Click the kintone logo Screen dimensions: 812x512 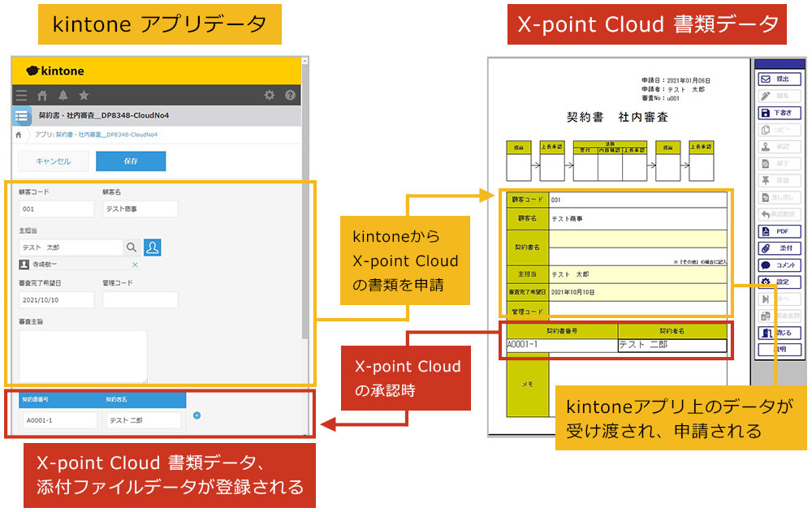pyautogui.click(x=55, y=71)
